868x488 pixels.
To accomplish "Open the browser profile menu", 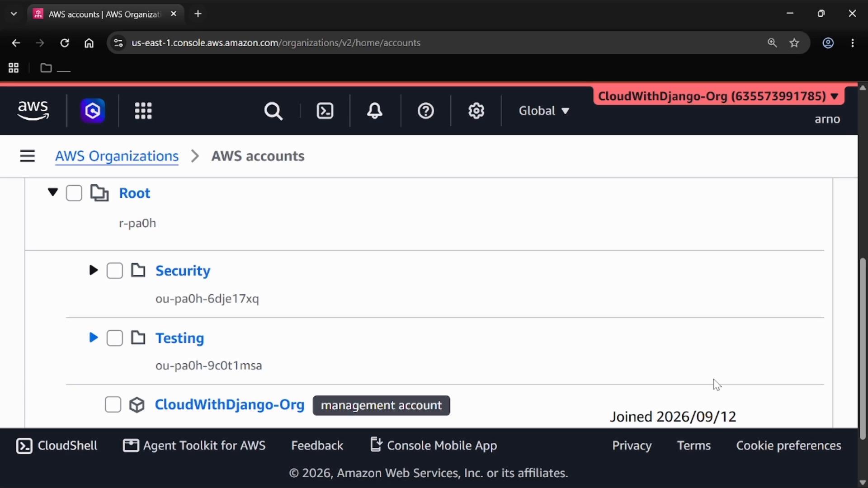I will [x=828, y=43].
